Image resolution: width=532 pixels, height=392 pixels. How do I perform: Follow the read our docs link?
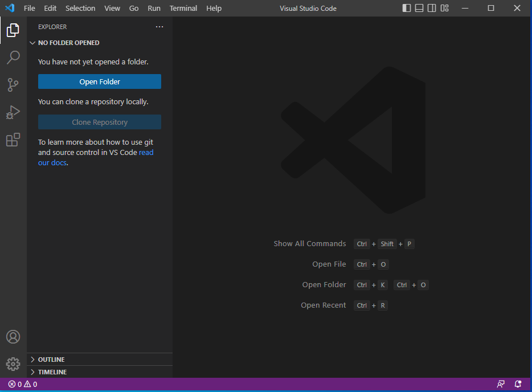146,152
